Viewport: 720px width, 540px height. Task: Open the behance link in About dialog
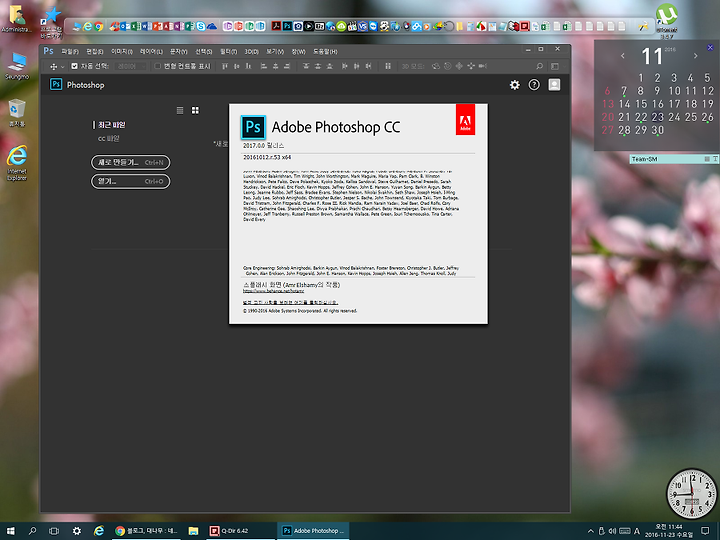(x=273, y=291)
